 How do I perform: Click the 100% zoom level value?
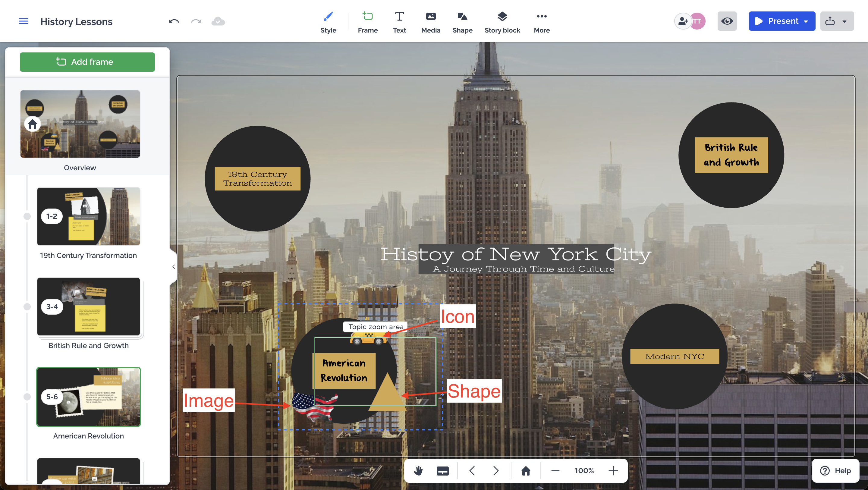coord(584,471)
